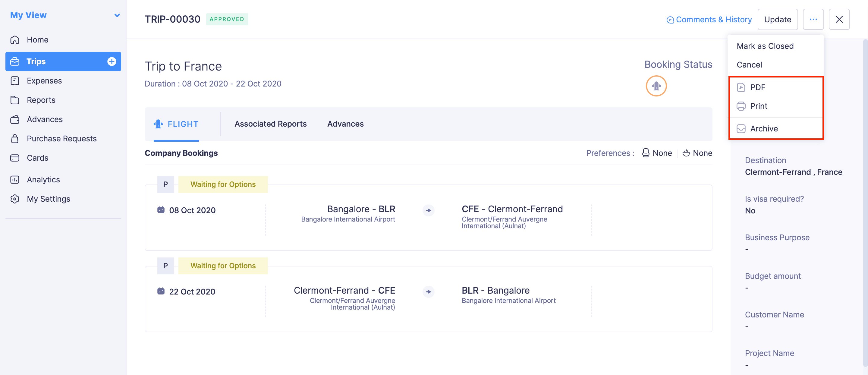Image resolution: width=868 pixels, height=375 pixels.
Task: Click Archive in the dropdown menu
Action: (x=763, y=129)
